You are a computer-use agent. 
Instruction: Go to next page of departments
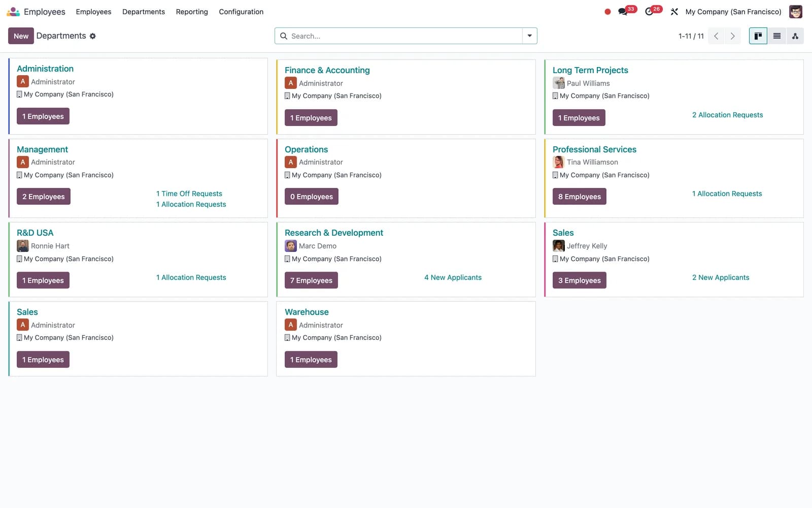pos(732,36)
